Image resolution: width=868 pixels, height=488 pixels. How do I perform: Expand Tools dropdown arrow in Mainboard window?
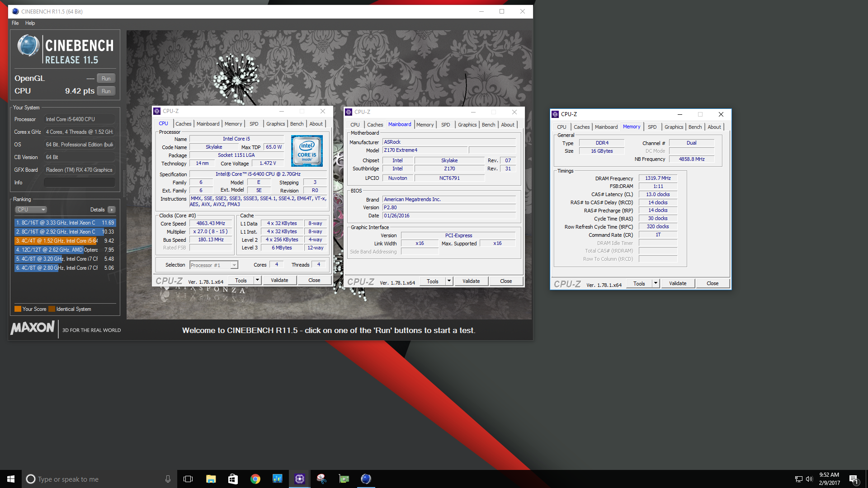point(449,281)
